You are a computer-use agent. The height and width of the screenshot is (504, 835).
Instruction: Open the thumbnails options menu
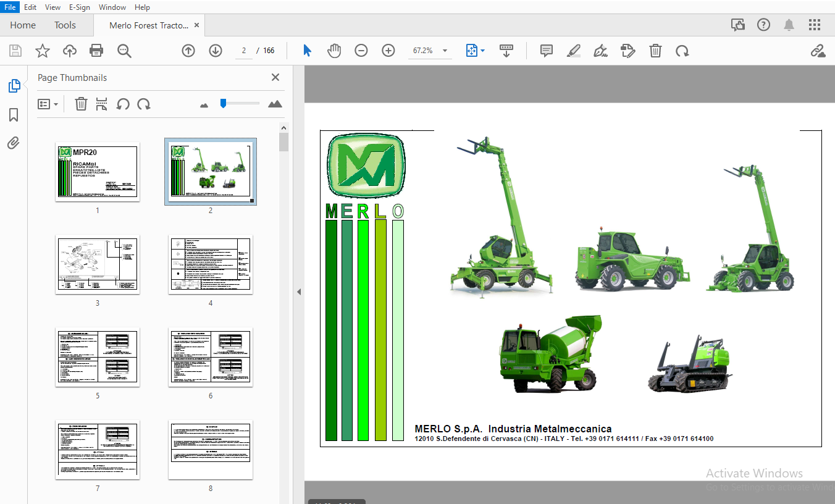click(48, 104)
